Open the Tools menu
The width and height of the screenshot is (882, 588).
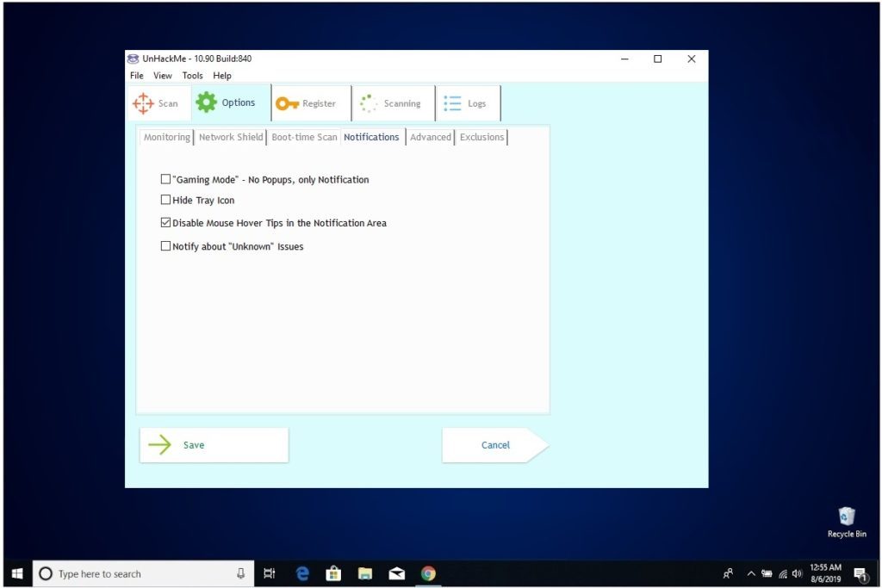tap(192, 76)
